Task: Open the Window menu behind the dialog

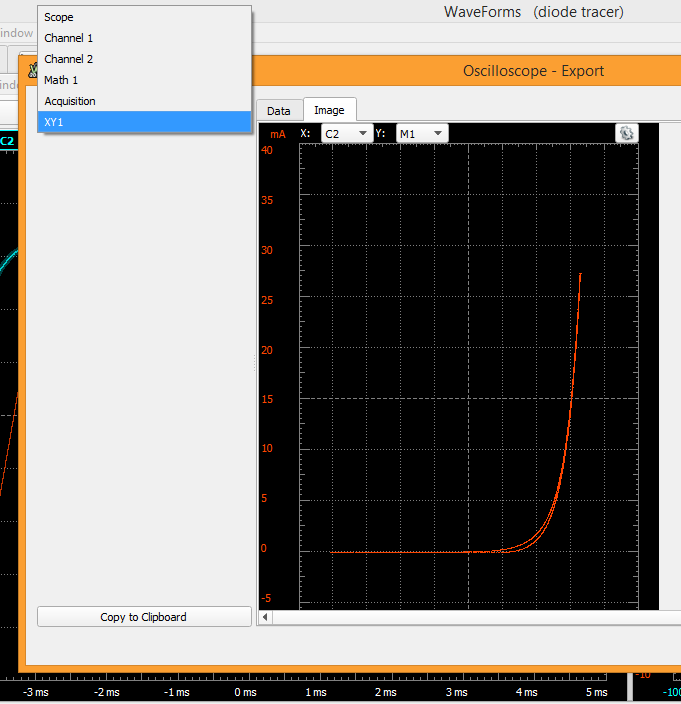Action: pyautogui.click(x=16, y=33)
